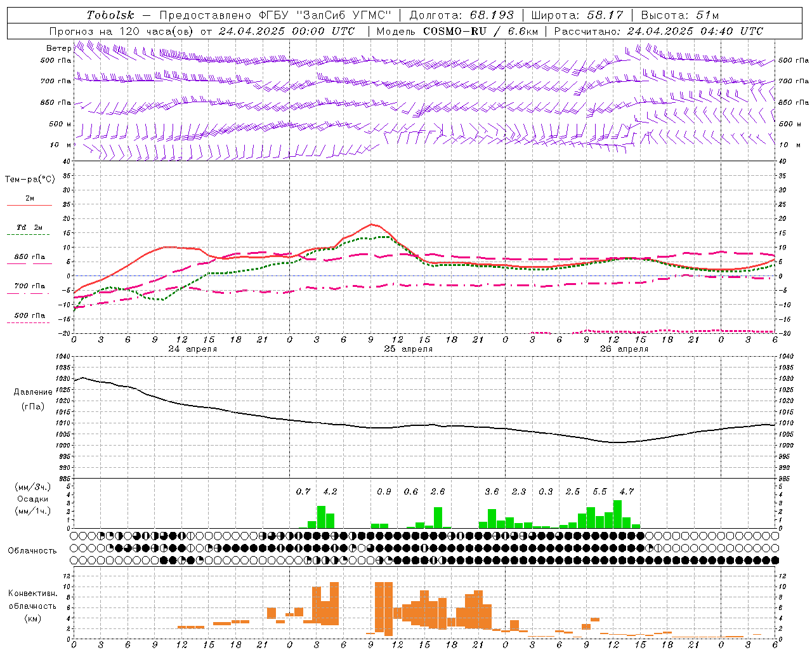Click the 'Широта: 58.17' latitude value
This screenshot has height=650, width=812.
click(x=577, y=15)
